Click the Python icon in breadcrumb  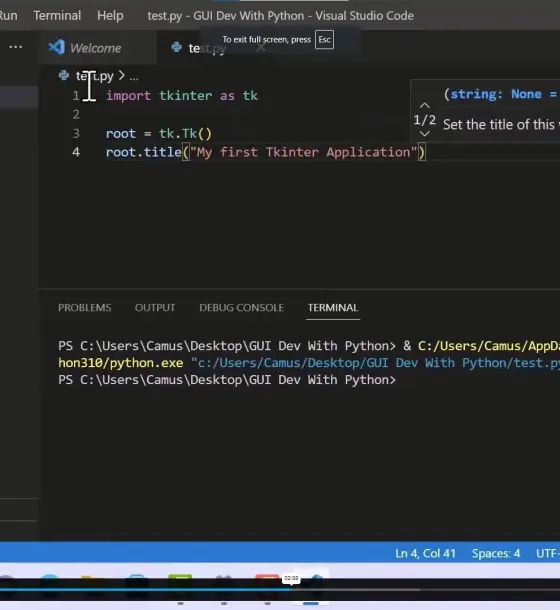pos(64,75)
